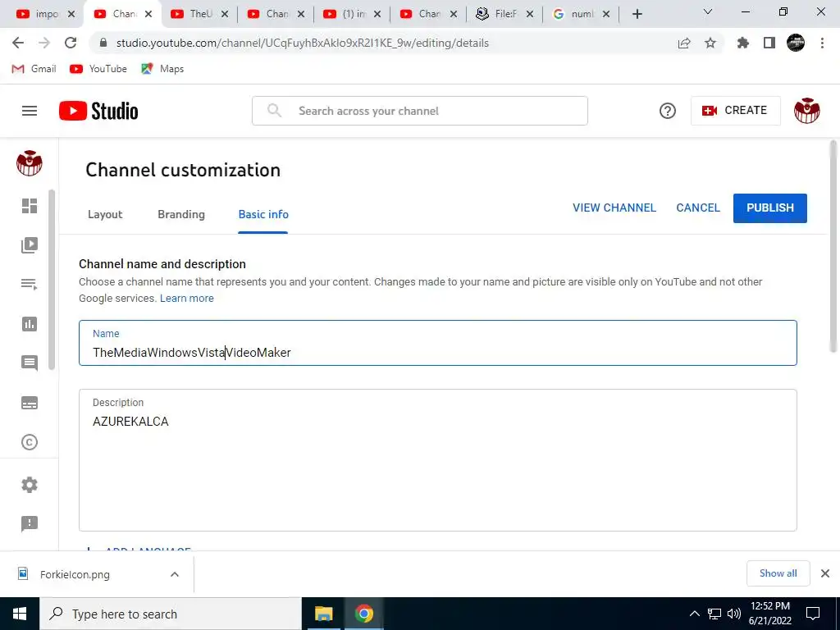Click the Search across your channel box
This screenshot has width=840, height=630.
(420, 111)
